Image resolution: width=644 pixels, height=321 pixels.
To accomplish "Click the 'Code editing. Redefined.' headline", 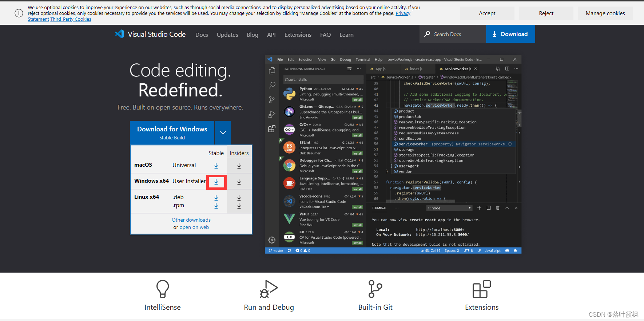I will (180, 80).
